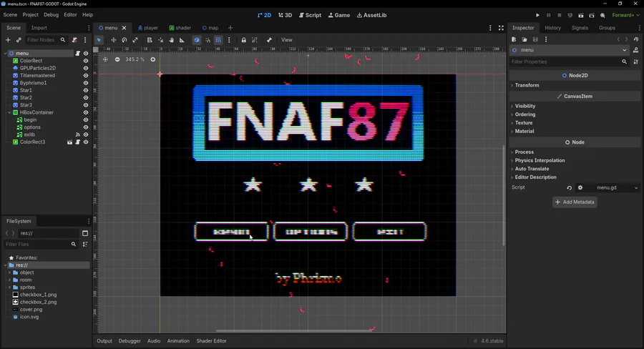Viewport: 644px width, 349px height.
Task: Hide the GPUParticles2D node
Action: click(86, 68)
